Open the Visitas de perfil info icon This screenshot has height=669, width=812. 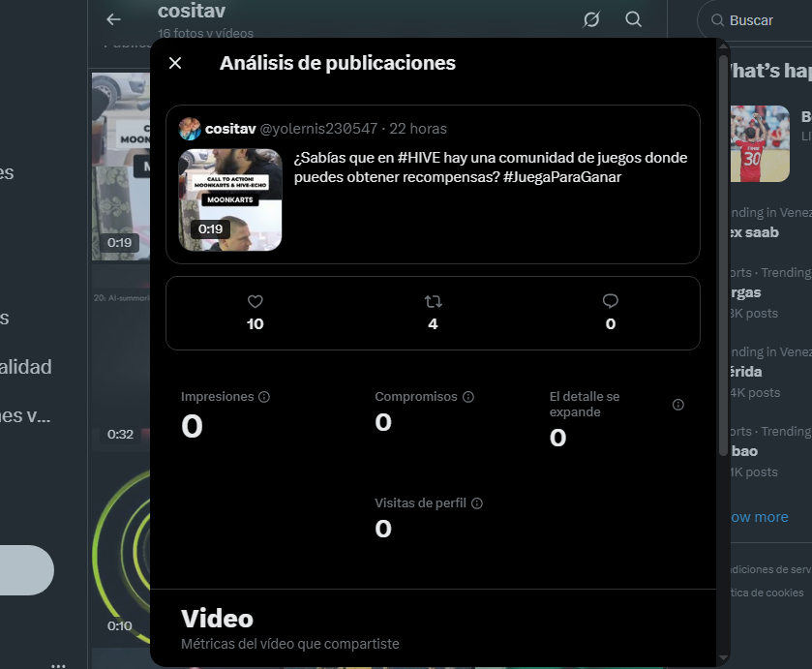[477, 503]
